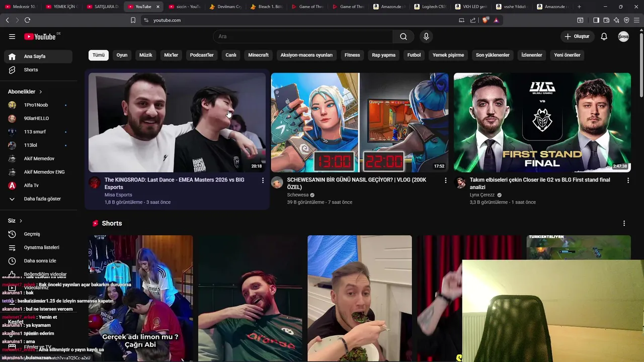This screenshot has height=362, width=644.
Task: Select Oyun filter chip
Action: 122,55
